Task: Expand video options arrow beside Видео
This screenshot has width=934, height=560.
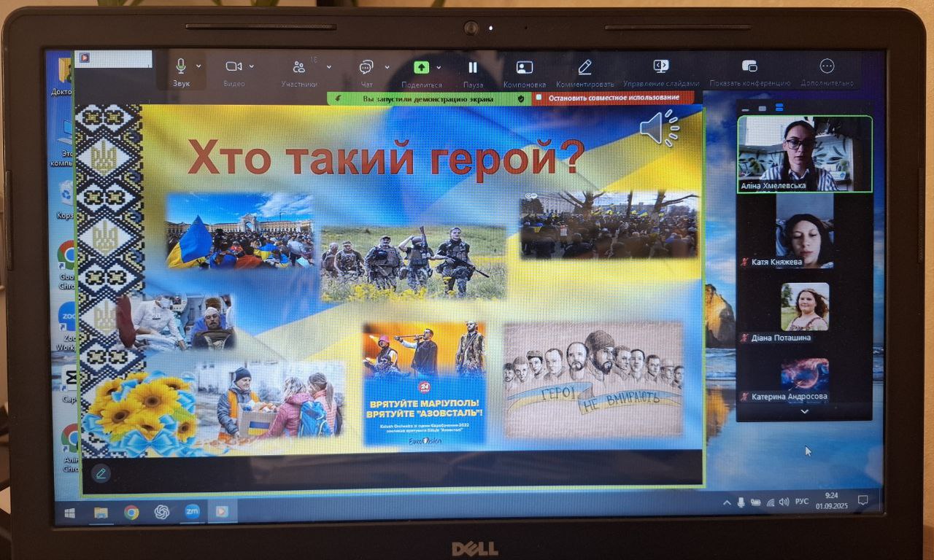Action: 252,66
